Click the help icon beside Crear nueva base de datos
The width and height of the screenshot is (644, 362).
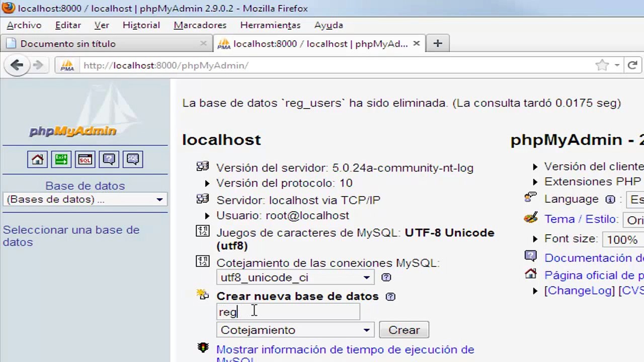click(390, 297)
